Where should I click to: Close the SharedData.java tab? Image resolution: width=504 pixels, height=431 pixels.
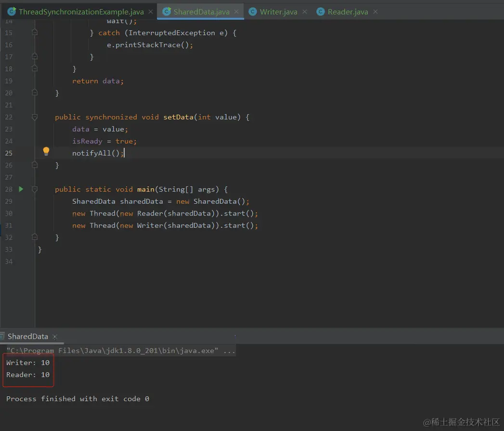tap(236, 12)
